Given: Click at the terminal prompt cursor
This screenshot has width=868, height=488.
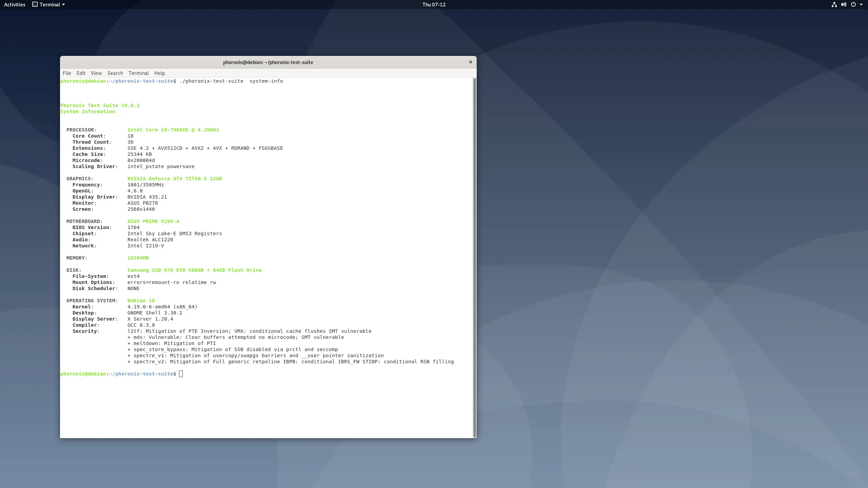Looking at the screenshot, I should tap(181, 374).
